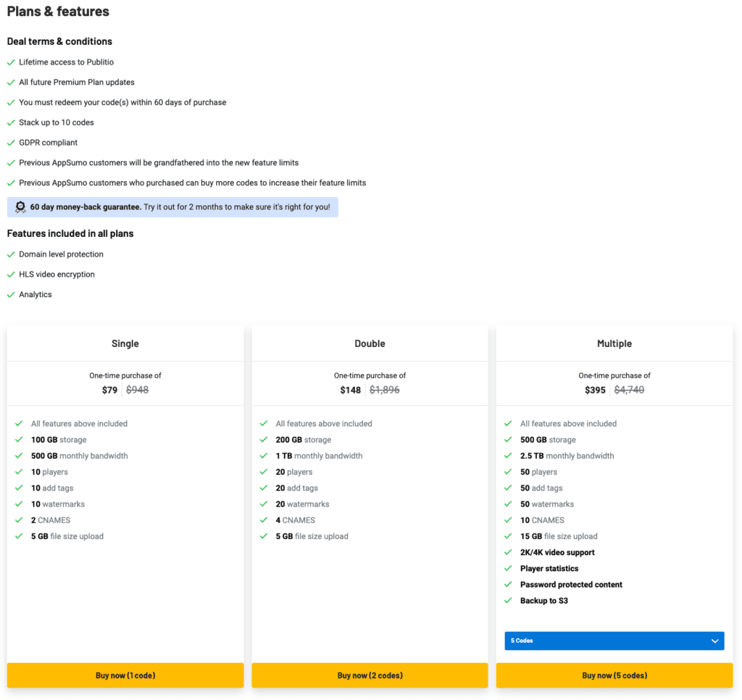This screenshot has width=742, height=700.
Task: Click the $395 price
Action: [596, 390]
